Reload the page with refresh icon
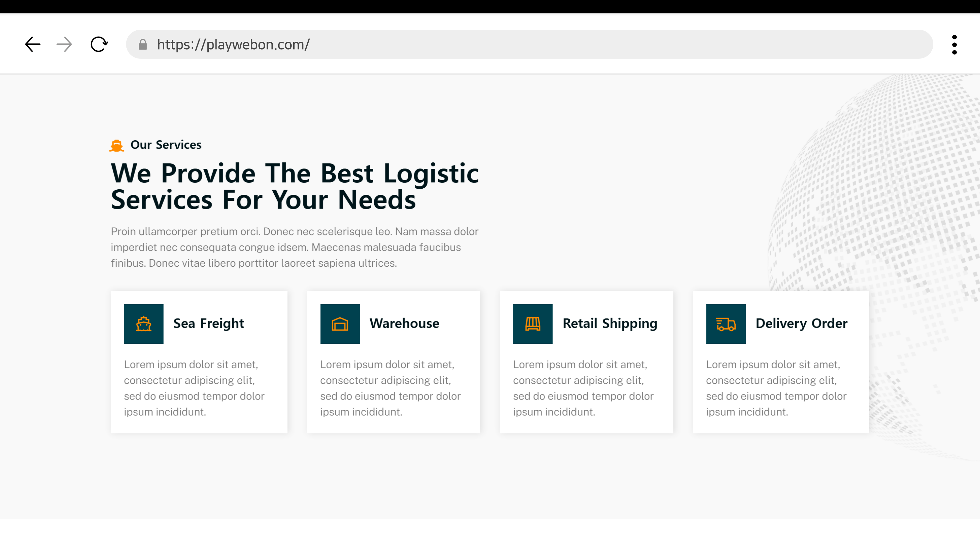Screen dimensions: 980x551 coord(99,44)
